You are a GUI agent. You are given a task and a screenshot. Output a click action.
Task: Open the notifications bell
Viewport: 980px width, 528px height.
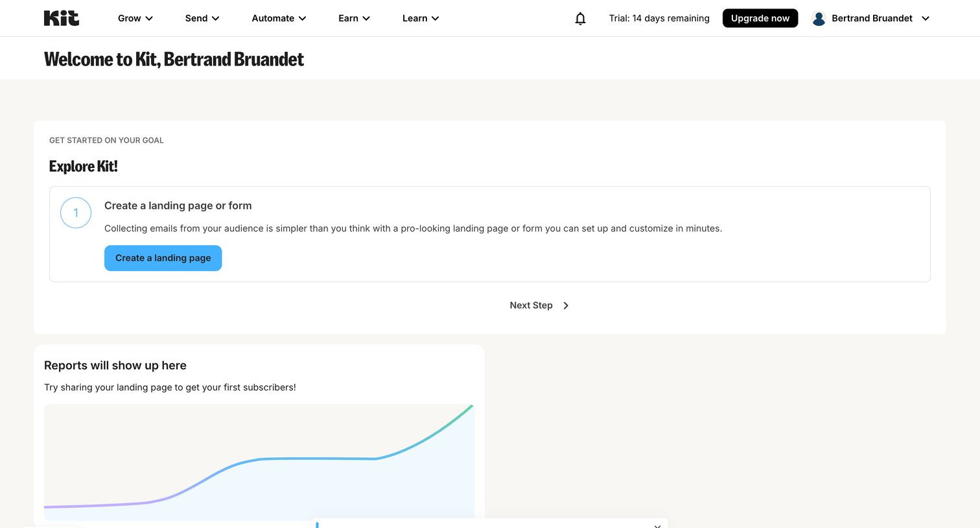coord(580,18)
